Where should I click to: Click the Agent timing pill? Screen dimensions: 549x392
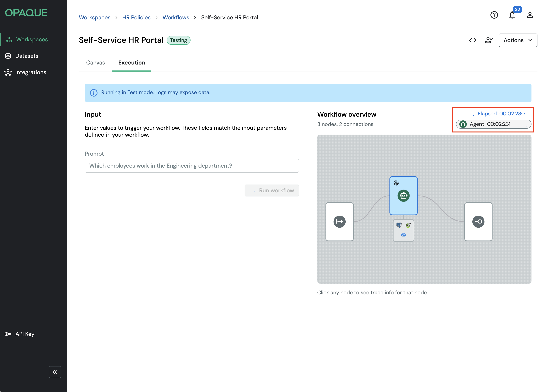click(x=493, y=124)
